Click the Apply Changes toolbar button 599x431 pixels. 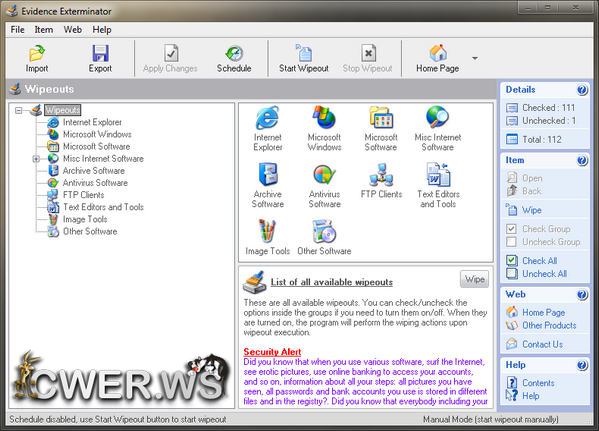pos(170,58)
